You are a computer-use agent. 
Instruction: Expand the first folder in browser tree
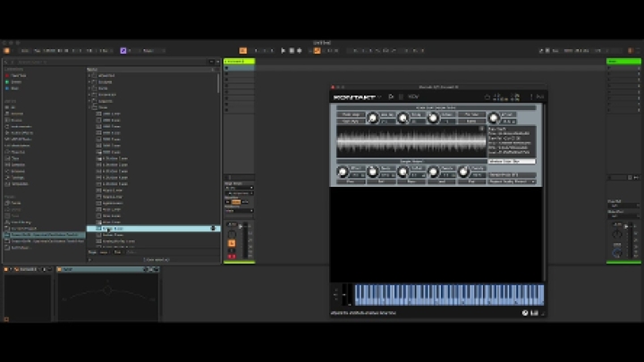pyautogui.click(x=89, y=75)
